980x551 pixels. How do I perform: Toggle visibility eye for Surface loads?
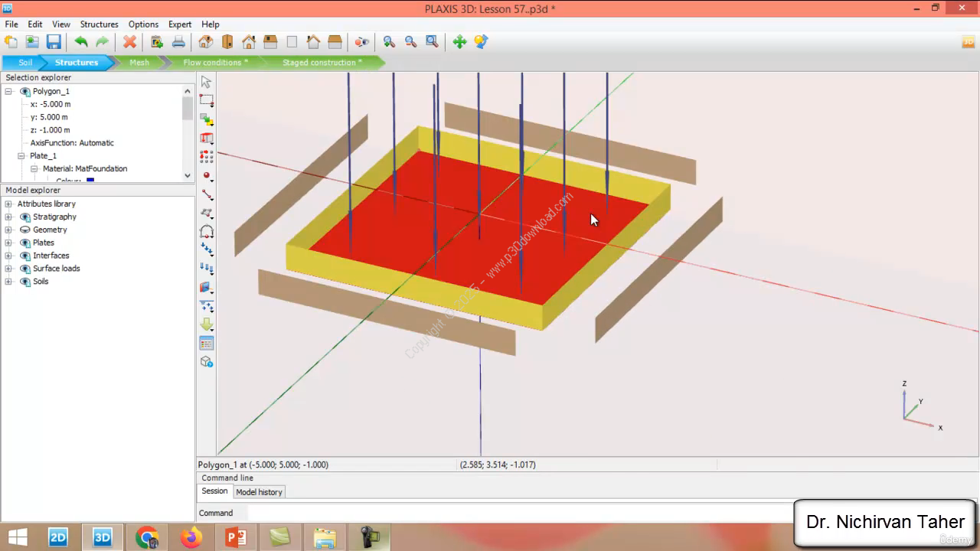(x=25, y=269)
